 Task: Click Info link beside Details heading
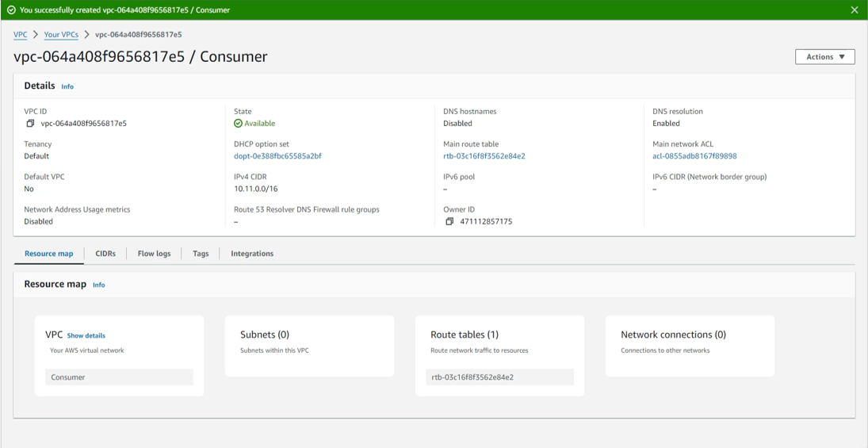point(67,86)
